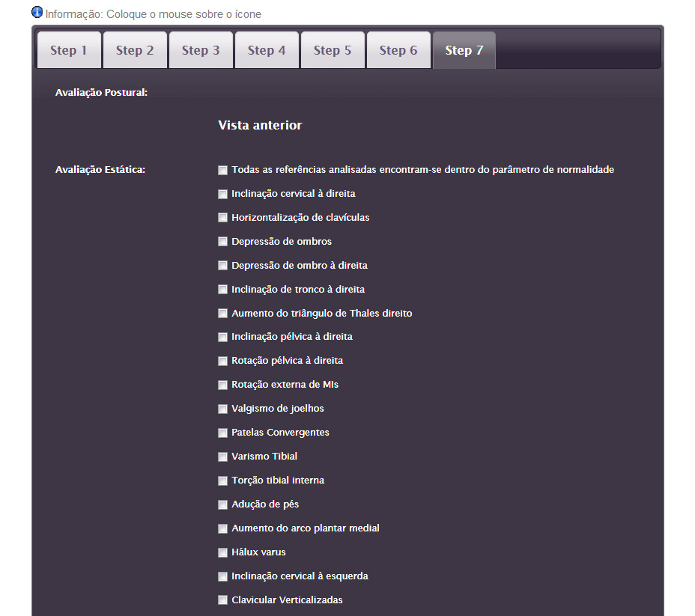
Task: Select the Varismo Tibial checkbox
Action: (223, 457)
